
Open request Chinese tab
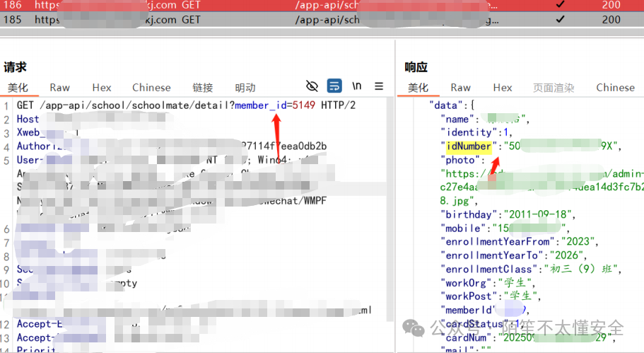coord(151,88)
